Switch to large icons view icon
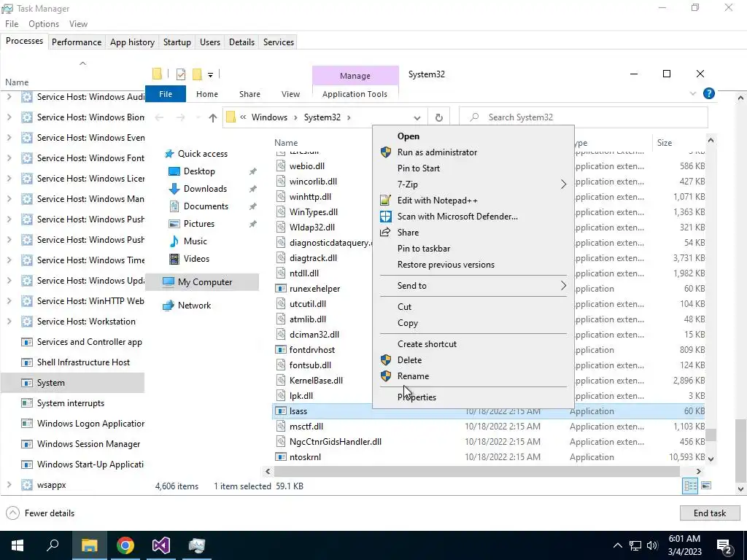 pyautogui.click(x=706, y=486)
